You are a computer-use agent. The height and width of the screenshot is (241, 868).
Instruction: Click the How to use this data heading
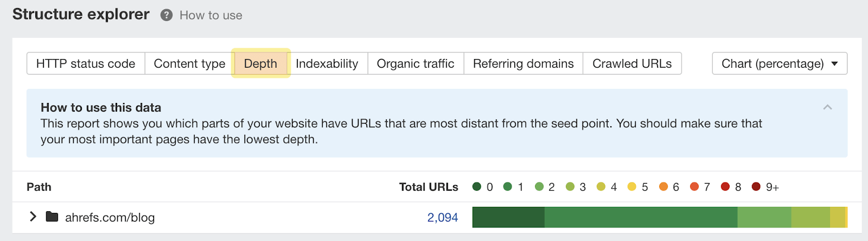[x=101, y=107]
